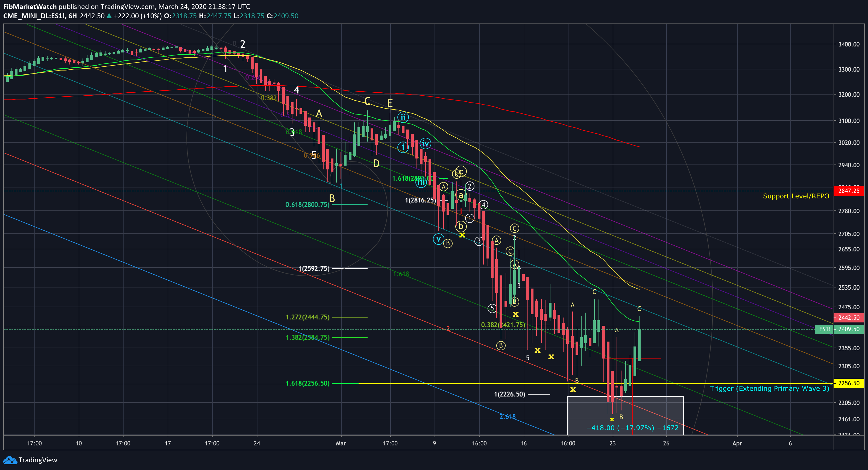The image size is (868, 470).
Task: Click the cyan circled 'iv' wave marker
Action: click(426, 143)
